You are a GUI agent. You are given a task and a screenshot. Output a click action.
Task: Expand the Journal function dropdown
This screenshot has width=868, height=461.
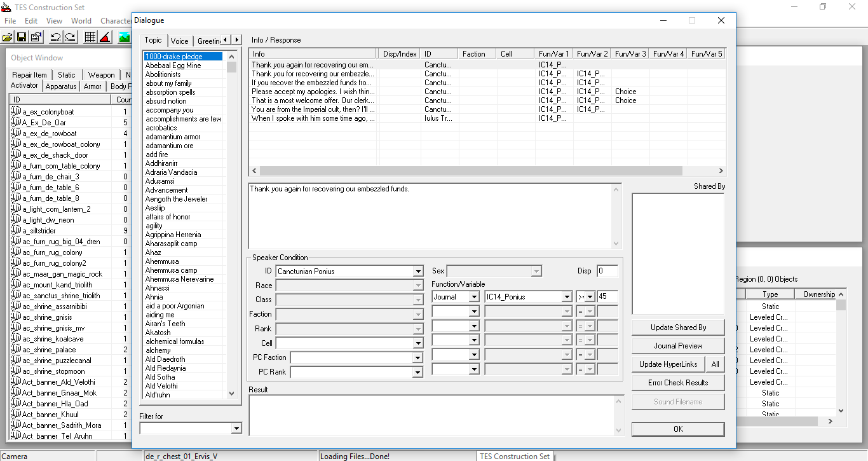473,297
